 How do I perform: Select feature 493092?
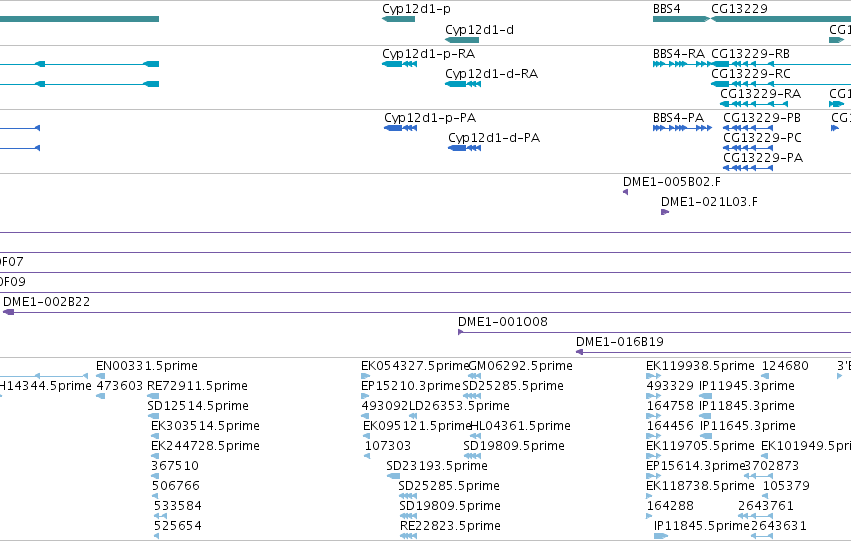[x=384, y=406]
